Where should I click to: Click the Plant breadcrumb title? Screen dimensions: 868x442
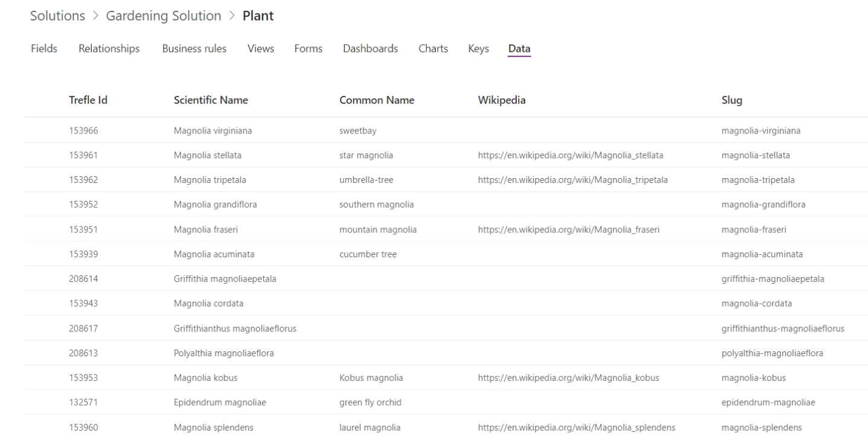258,16
